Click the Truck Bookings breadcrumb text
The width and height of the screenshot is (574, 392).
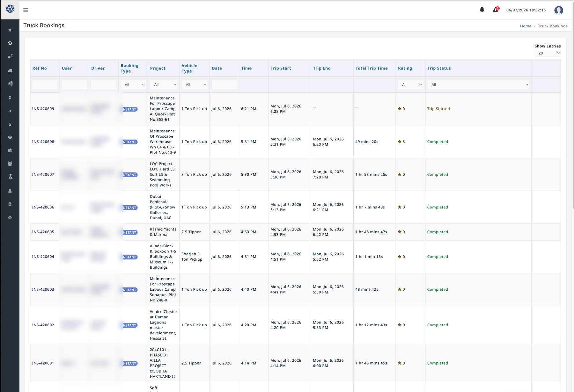553,26
